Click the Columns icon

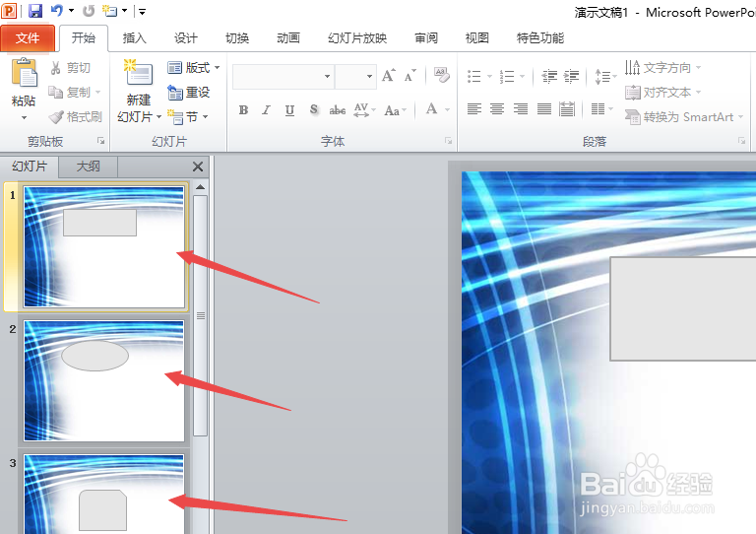click(x=598, y=109)
